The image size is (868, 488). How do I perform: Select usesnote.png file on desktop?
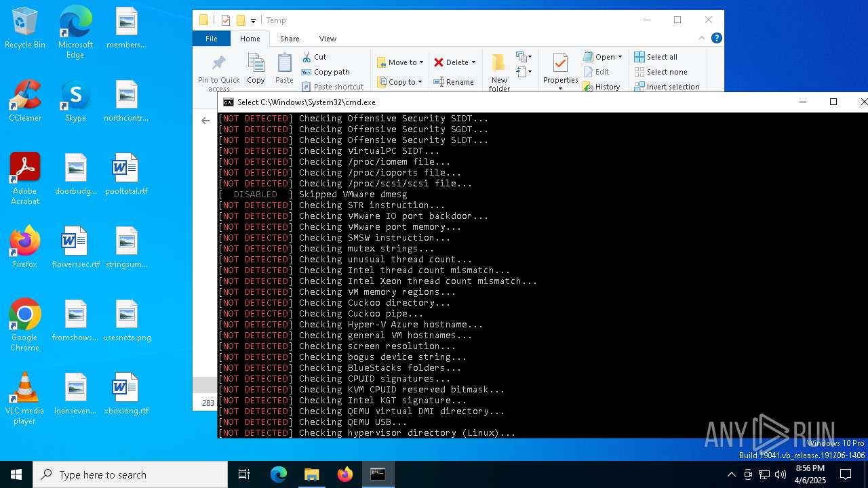tap(126, 321)
